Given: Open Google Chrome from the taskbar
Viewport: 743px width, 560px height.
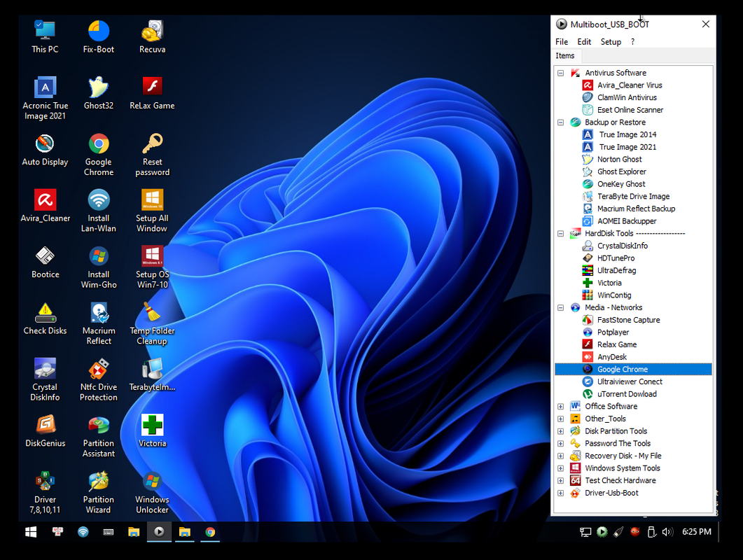Looking at the screenshot, I should coord(210,532).
